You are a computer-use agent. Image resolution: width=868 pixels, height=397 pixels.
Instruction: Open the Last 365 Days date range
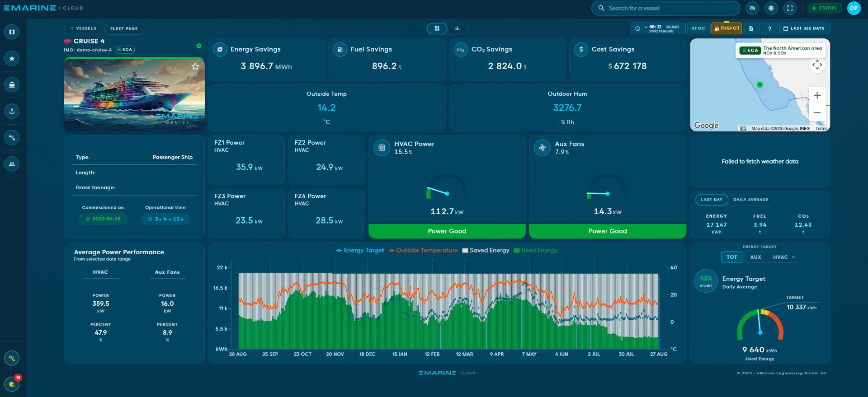(x=804, y=28)
